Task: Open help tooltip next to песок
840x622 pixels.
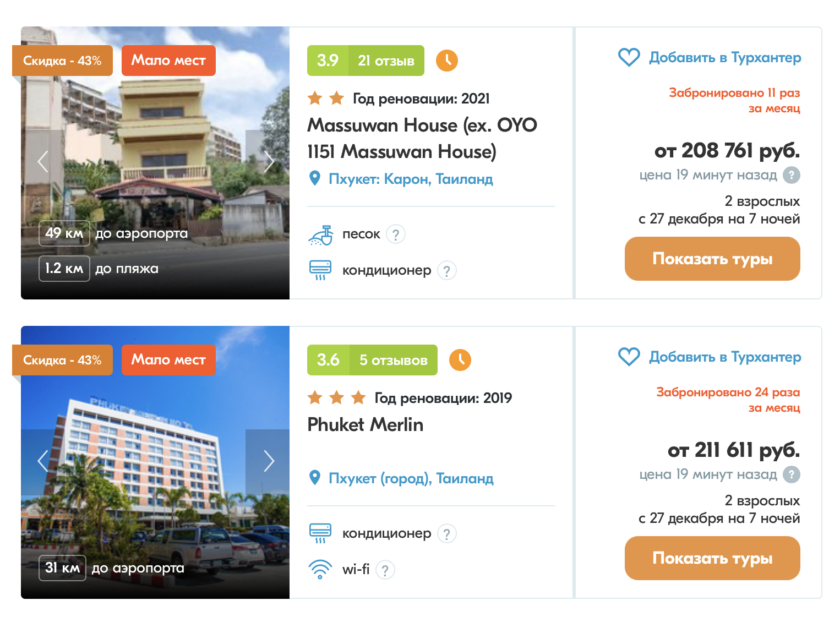Action: [396, 234]
